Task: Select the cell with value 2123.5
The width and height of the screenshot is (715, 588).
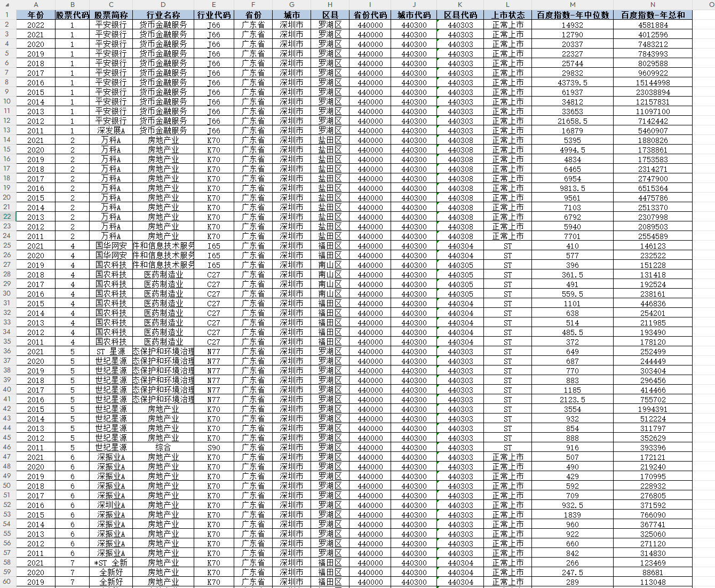Action: point(573,400)
